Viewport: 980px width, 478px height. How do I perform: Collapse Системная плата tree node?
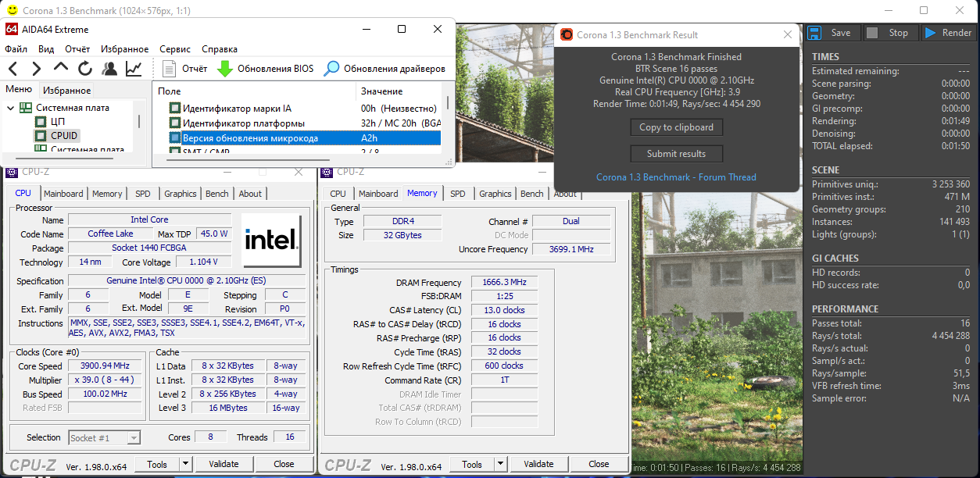[x=10, y=108]
